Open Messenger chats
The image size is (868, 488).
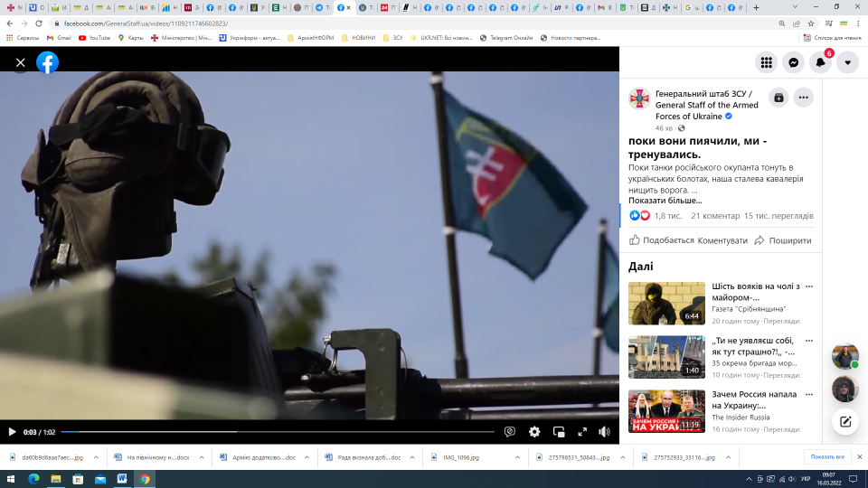793,62
